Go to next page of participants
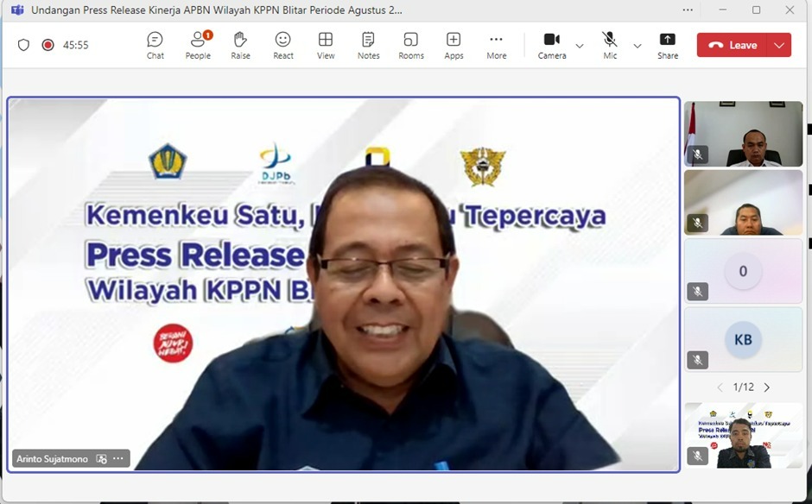 tap(766, 387)
